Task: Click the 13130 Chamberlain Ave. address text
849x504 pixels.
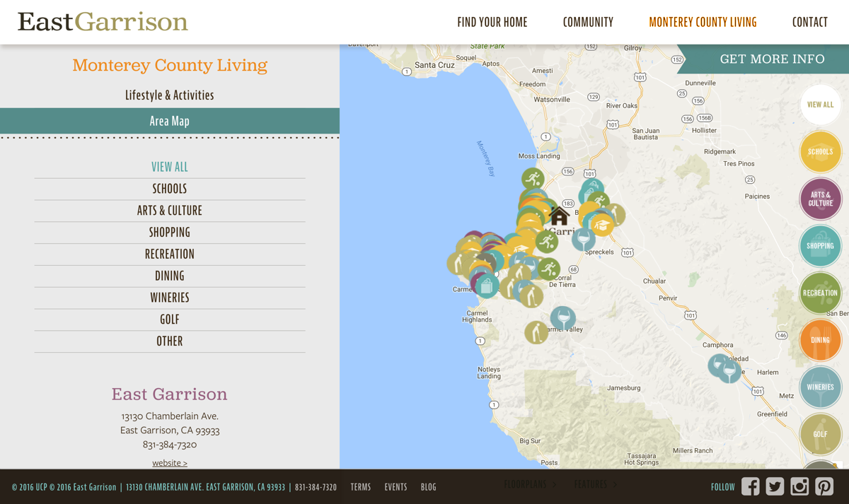Action: pos(170,416)
